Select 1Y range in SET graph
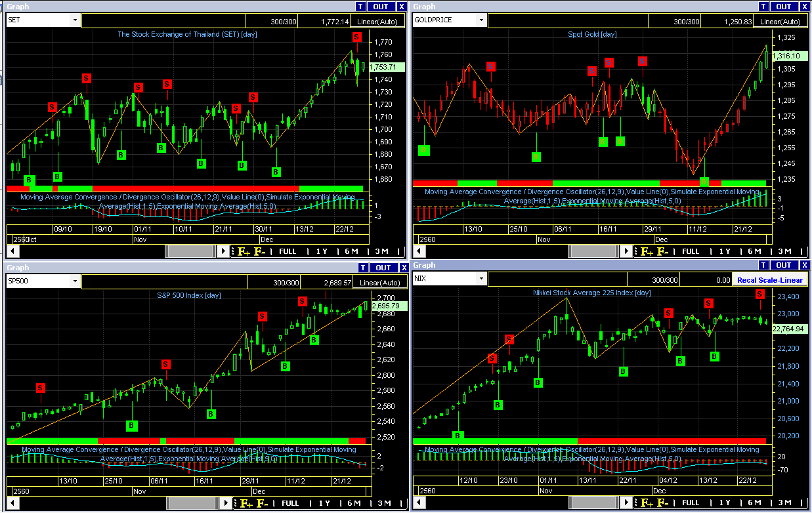The image size is (812, 513). click(x=322, y=251)
